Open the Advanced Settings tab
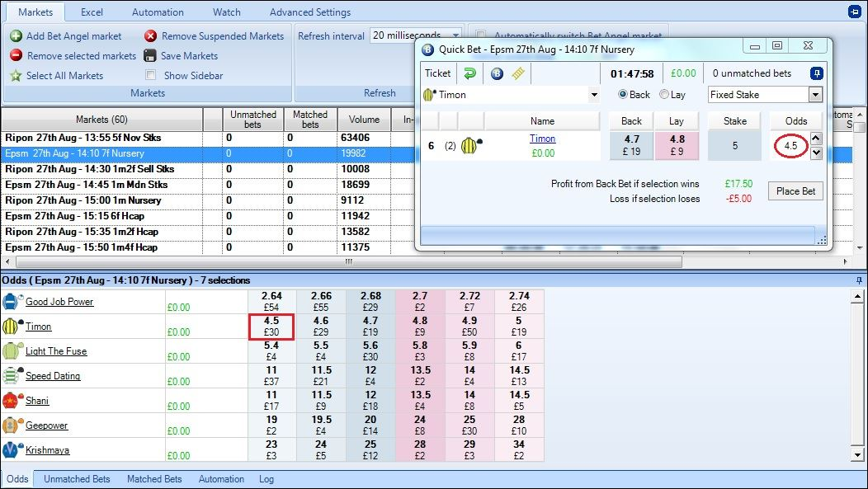 click(310, 12)
